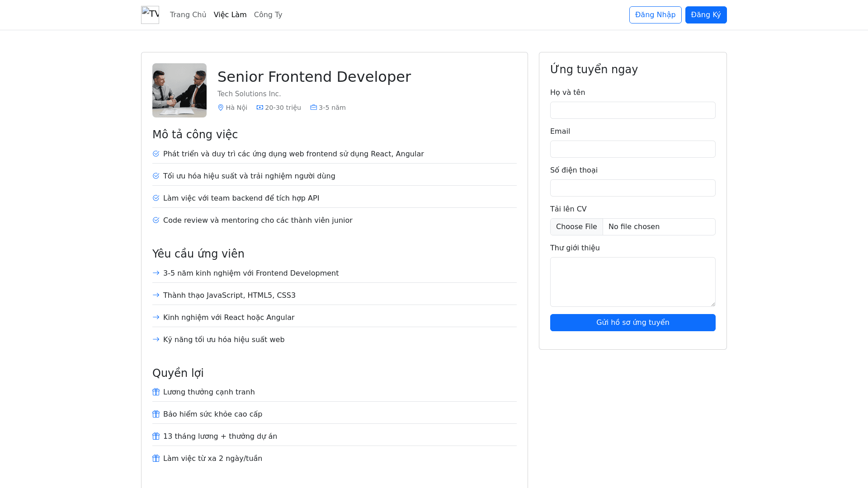Click check icon beside Code review item
The width and height of the screenshot is (868, 488).
[156, 220]
